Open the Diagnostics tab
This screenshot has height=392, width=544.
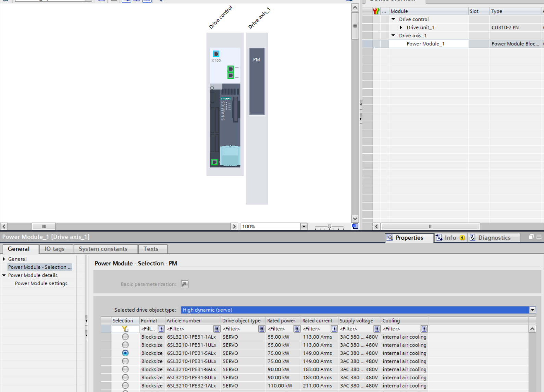click(x=494, y=238)
